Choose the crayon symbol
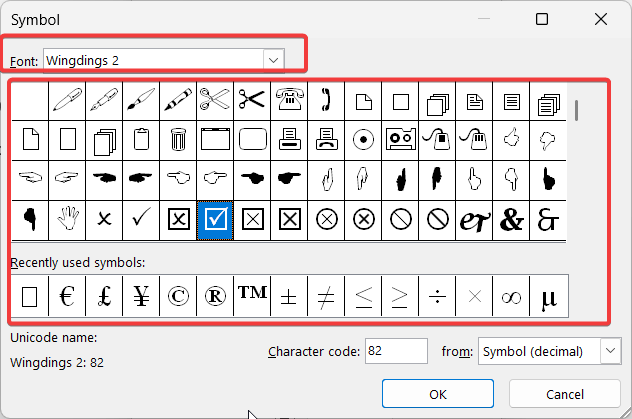The image size is (632, 419). [178, 100]
